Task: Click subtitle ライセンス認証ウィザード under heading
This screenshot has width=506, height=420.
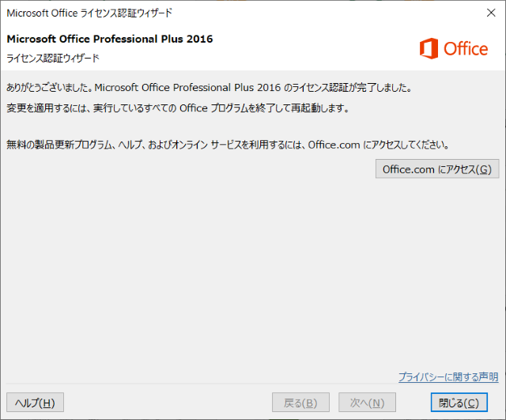Action: pyautogui.click(x=53, y=59)
